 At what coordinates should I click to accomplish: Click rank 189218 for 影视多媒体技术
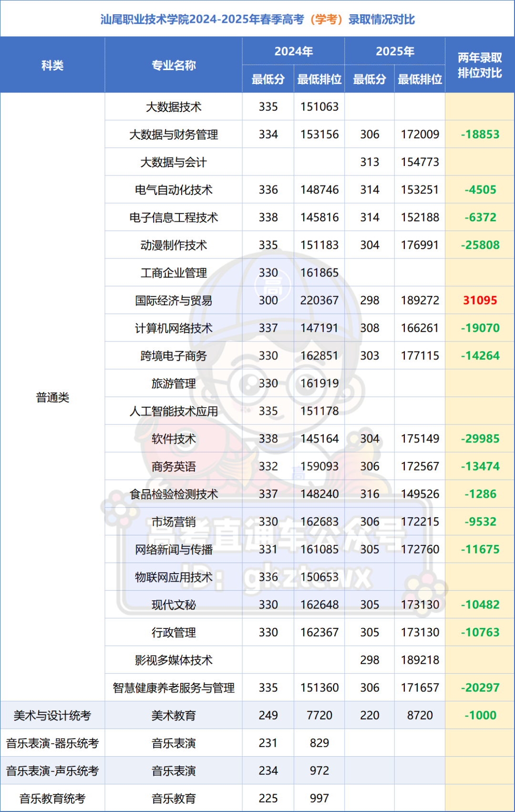click(x=420, y=660)
